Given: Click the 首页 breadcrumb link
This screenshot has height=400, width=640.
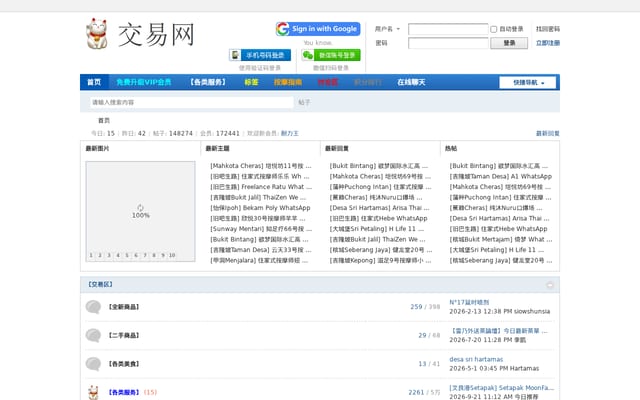Looking at the screenshot, I should coord(104,120).
